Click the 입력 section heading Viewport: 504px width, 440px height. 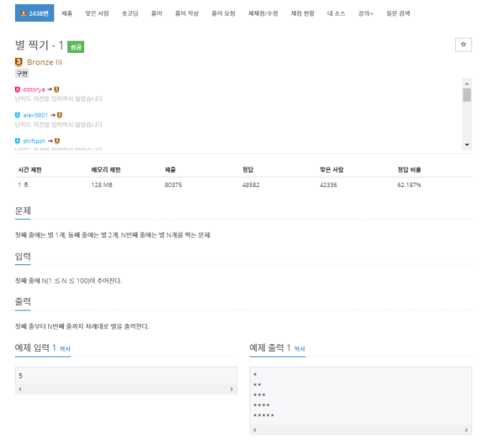click(x=23, y=257)
